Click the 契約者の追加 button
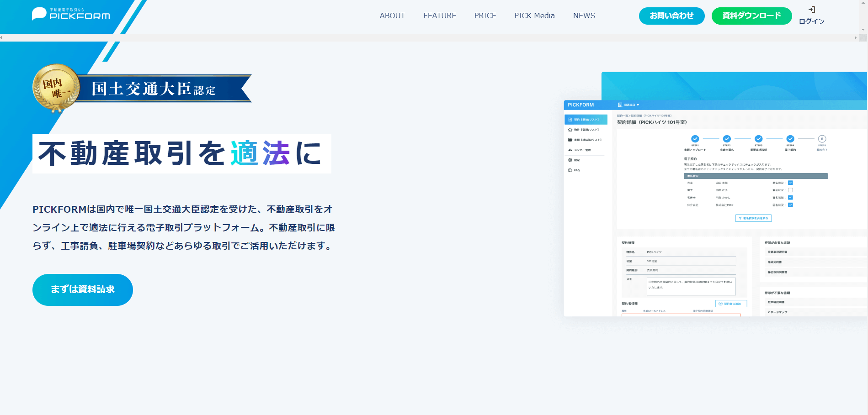This screenshot has width=868, height=415. (731, 304)
